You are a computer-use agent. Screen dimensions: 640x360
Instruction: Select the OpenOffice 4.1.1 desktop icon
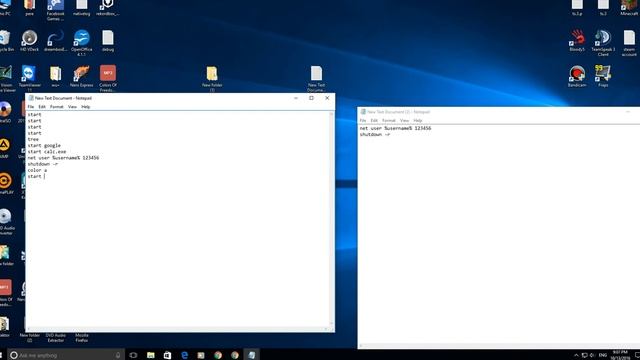[x=81, y=42]
